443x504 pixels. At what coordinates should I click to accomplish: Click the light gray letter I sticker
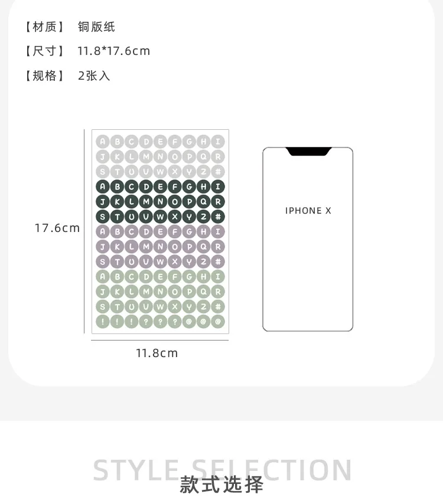pyautogui.click(x=218, y=142)
